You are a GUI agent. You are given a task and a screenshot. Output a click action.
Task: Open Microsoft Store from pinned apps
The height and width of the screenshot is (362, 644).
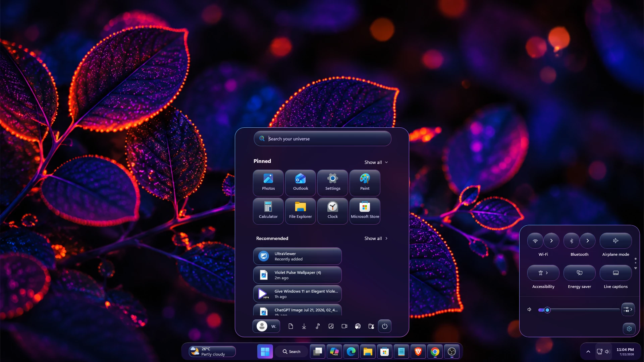[365, 211]
